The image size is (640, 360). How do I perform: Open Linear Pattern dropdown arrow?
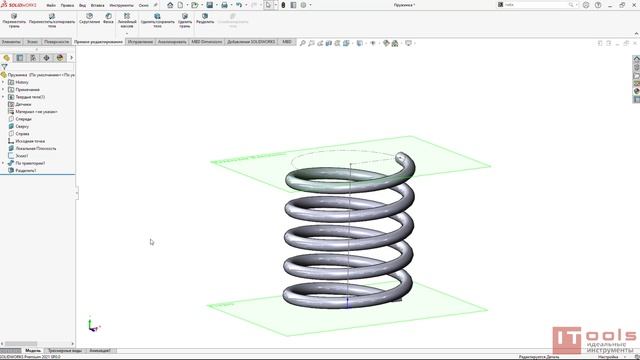127,33
